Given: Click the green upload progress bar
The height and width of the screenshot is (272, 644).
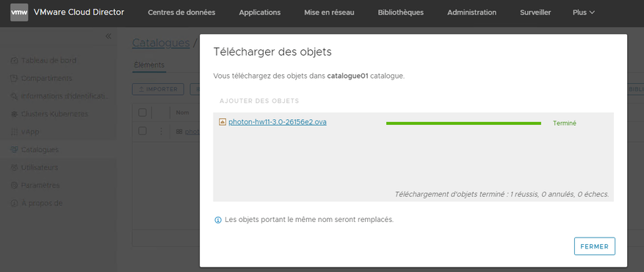Looking at the screenshot, I should click(x=463, y=124).
